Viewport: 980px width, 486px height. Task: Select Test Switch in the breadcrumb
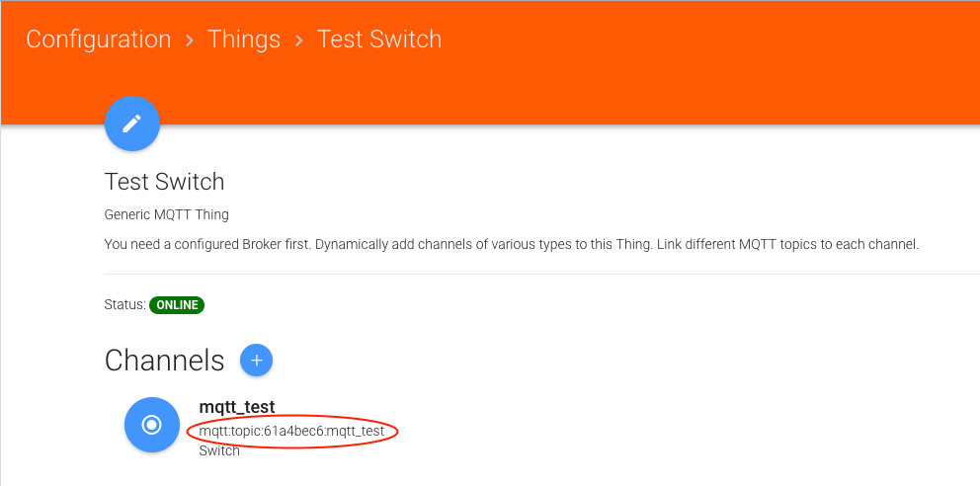(379, 40)
